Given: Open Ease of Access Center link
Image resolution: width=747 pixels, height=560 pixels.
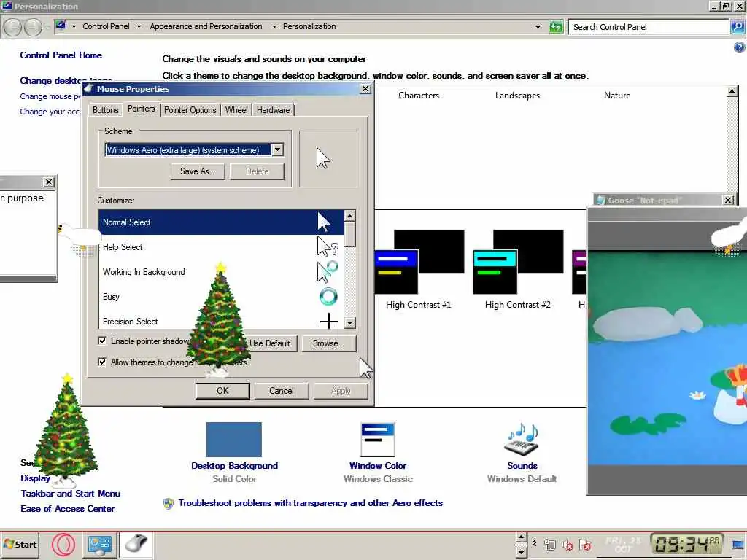Looking at the screenshot, I should 67,508.
